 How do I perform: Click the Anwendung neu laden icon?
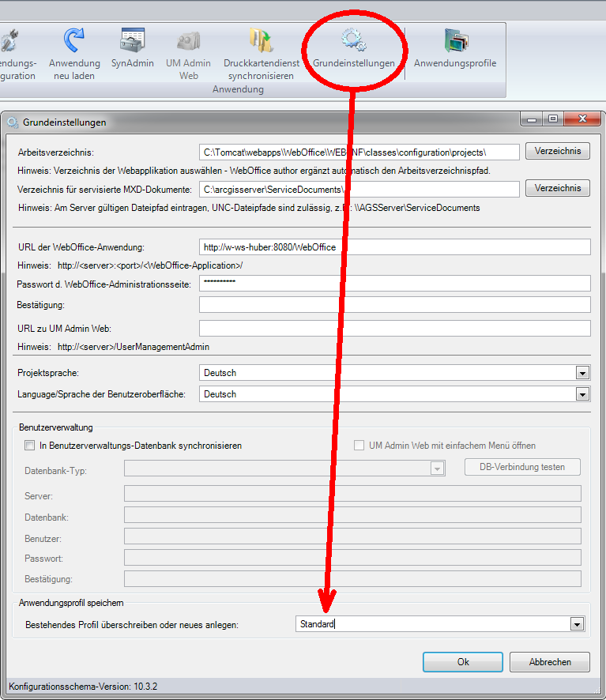[x=73, y=40]
